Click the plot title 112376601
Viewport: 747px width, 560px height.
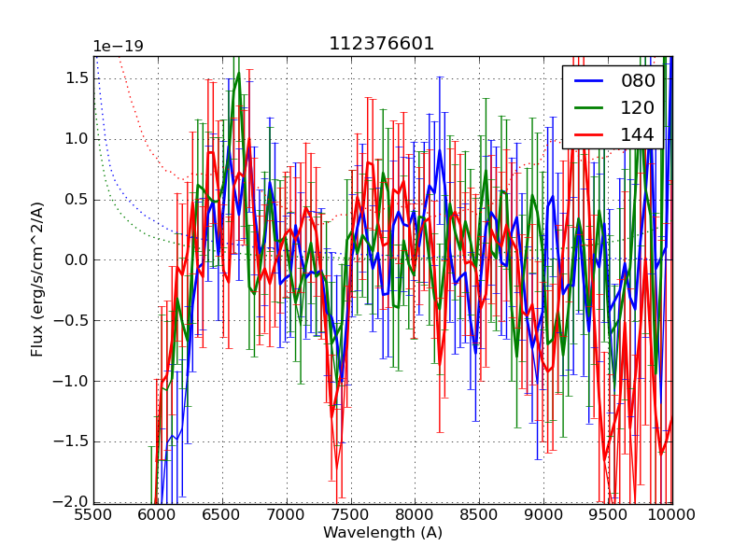point(382,44)
